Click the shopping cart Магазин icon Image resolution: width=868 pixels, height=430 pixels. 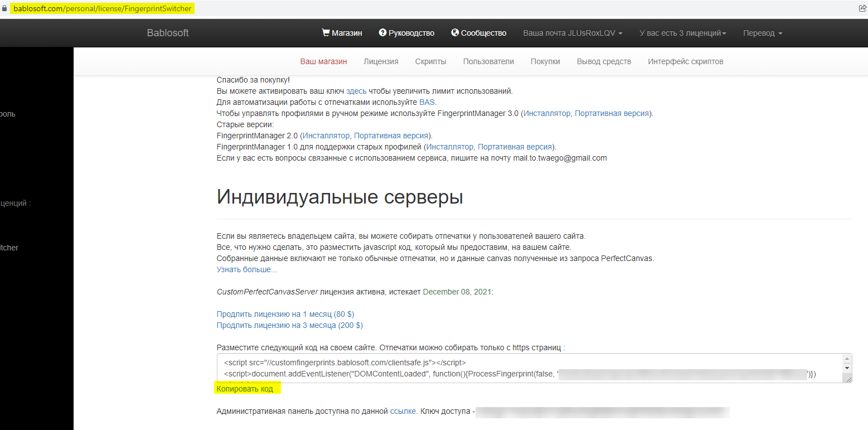326,33
